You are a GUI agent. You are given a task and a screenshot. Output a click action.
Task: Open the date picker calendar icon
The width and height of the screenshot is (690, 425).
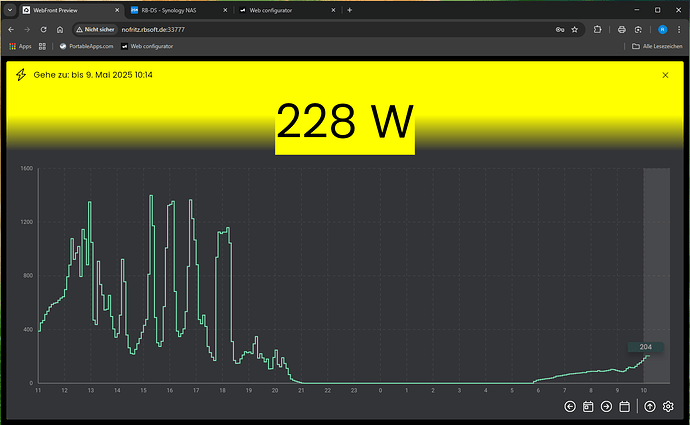pyautogui.click(x=624, y=407)
